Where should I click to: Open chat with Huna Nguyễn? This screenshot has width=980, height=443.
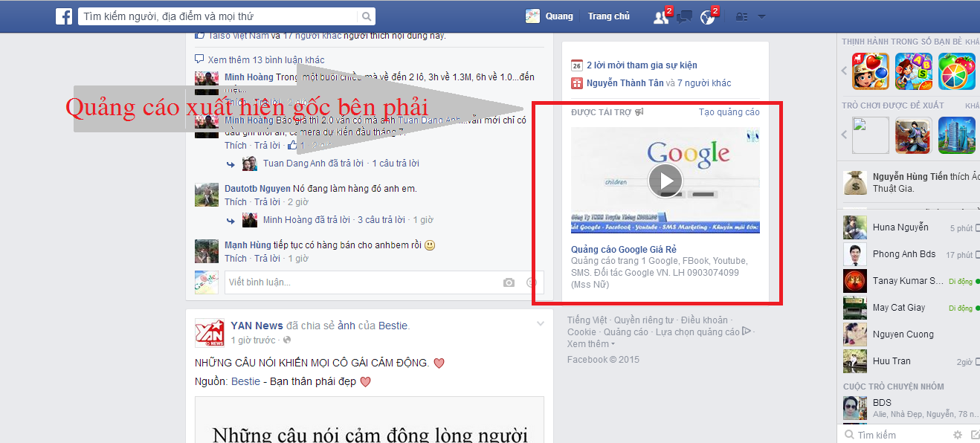coord(912,227)
